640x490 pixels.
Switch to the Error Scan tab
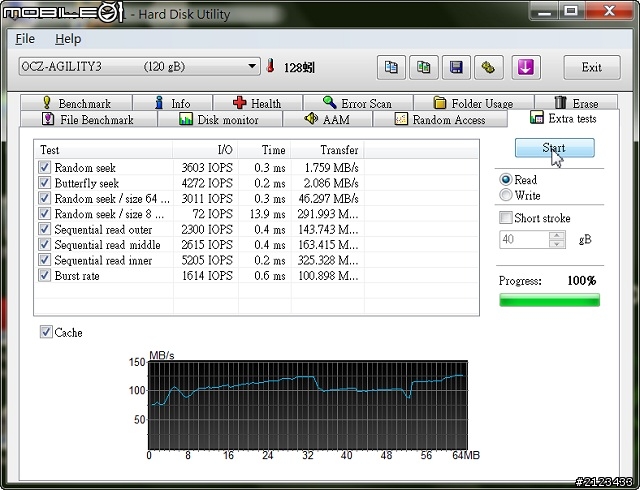click(x=358, y=103)
